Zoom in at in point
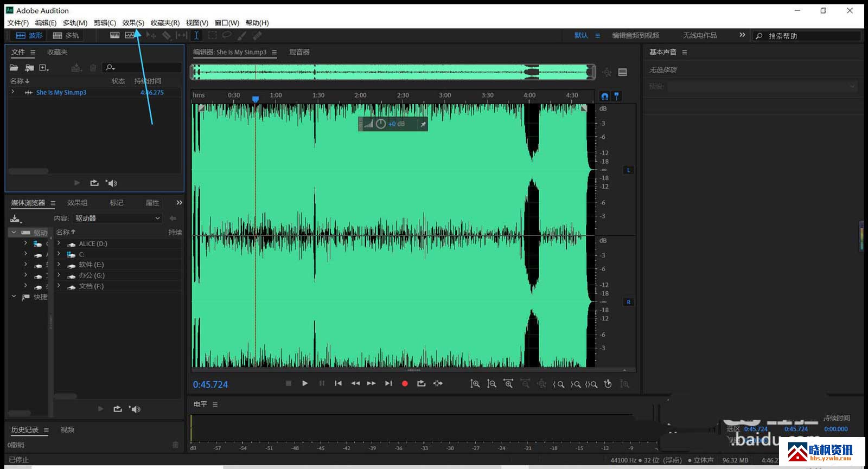 tap(558, 384)
